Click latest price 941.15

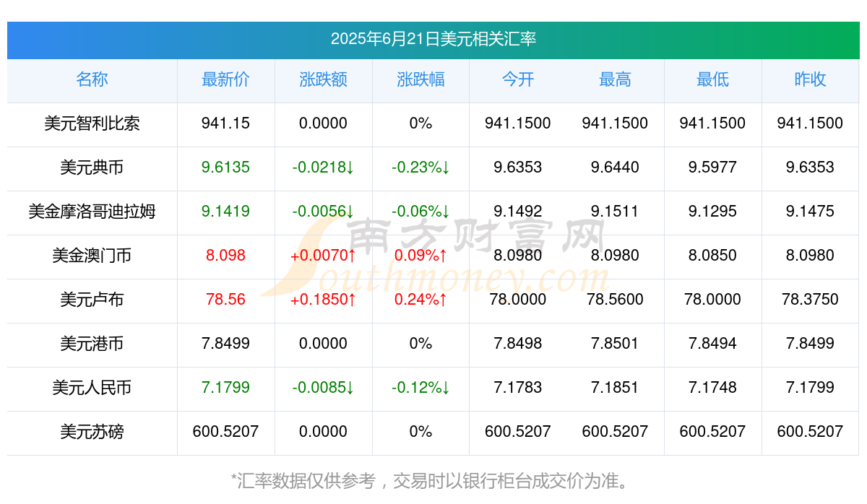[225, 123]
